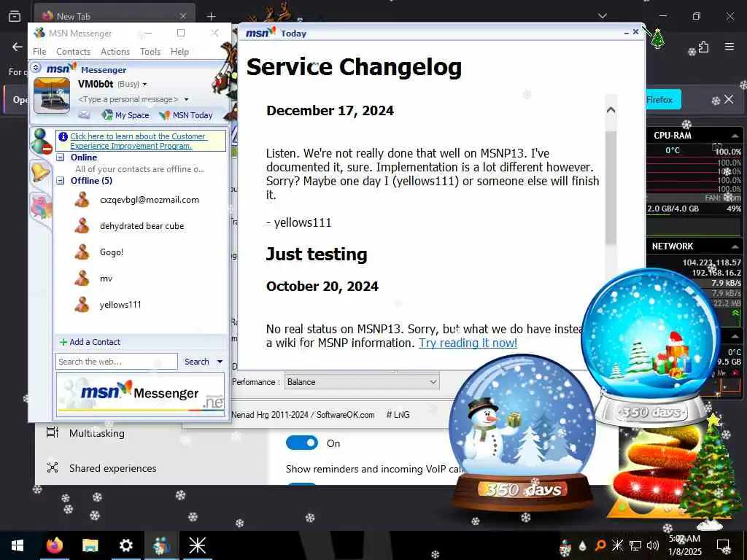Dismiss the Firefox notification bar with X
Viewport: 747px width, 560px height.
729,99
